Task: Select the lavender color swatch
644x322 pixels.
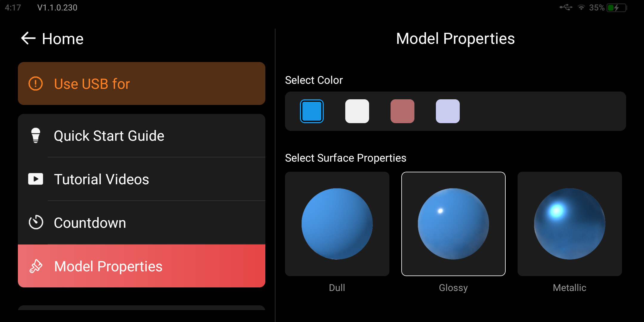Action: point(448,111)
